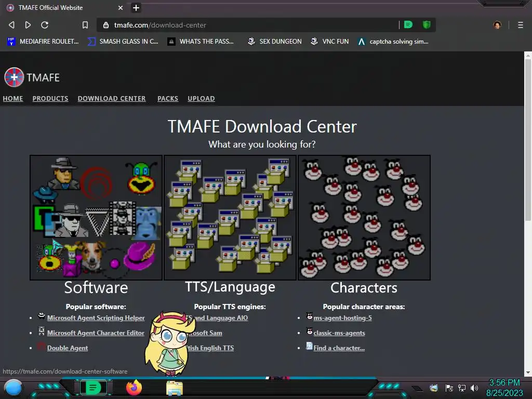
Task: Open the network tray icon
Action: (462, 388)
